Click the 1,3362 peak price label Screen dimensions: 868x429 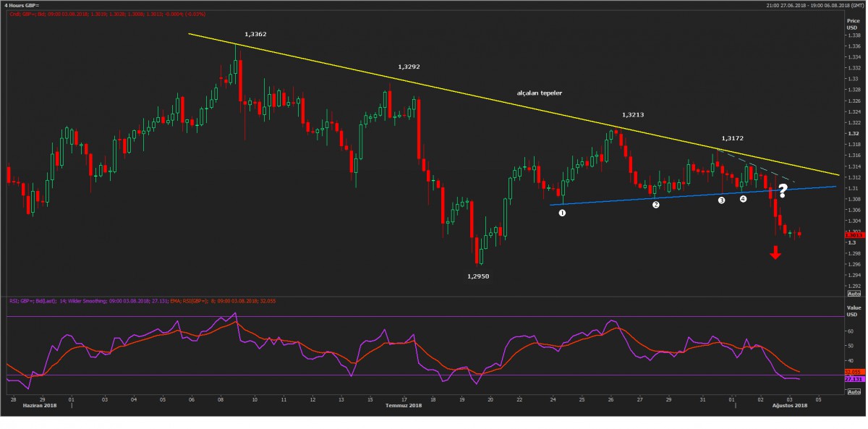tap(255, 34)
